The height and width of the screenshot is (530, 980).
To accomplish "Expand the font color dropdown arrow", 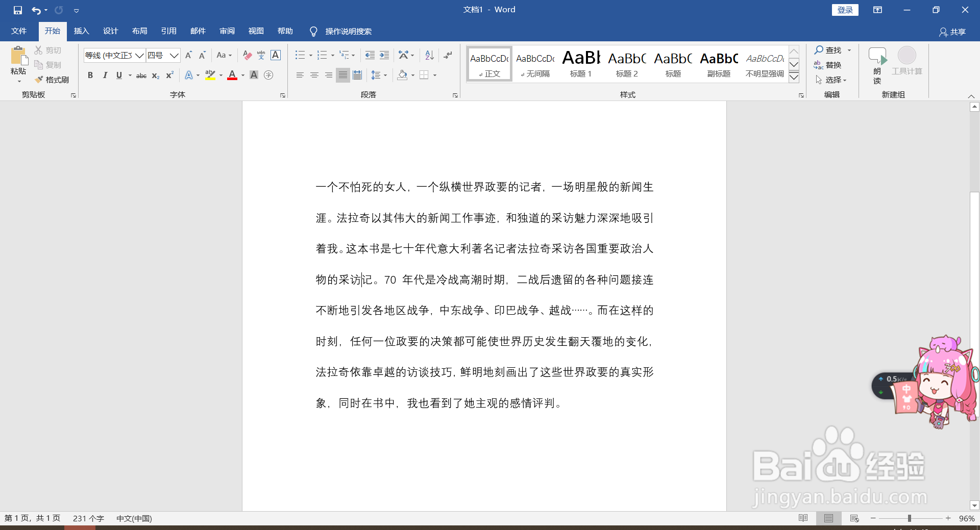I will [x=242, y=75].
